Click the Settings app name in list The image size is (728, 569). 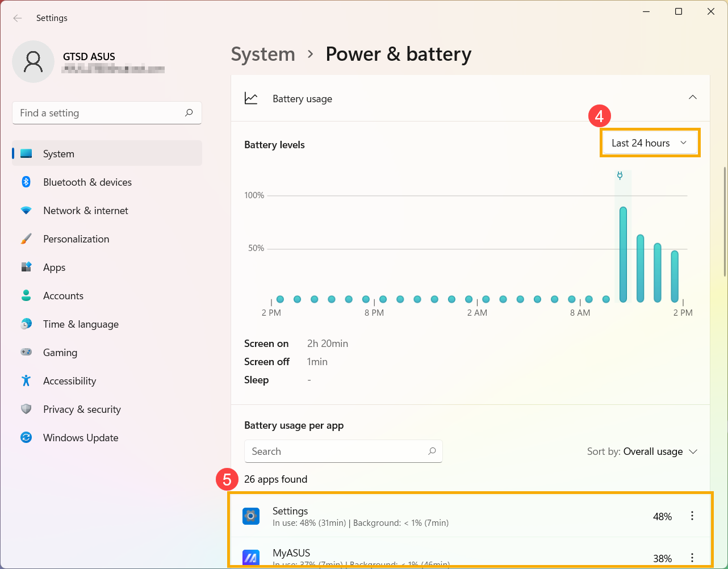(x=290, y=511)
